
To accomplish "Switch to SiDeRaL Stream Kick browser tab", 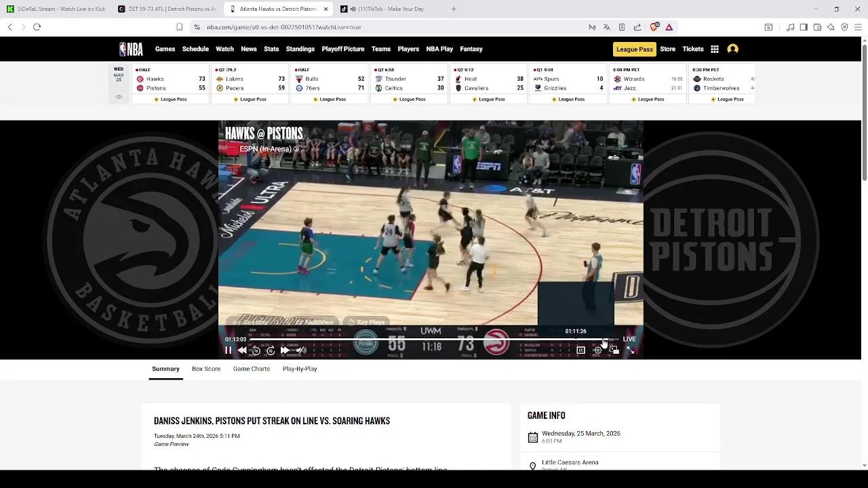I will [x=56, y=9].
